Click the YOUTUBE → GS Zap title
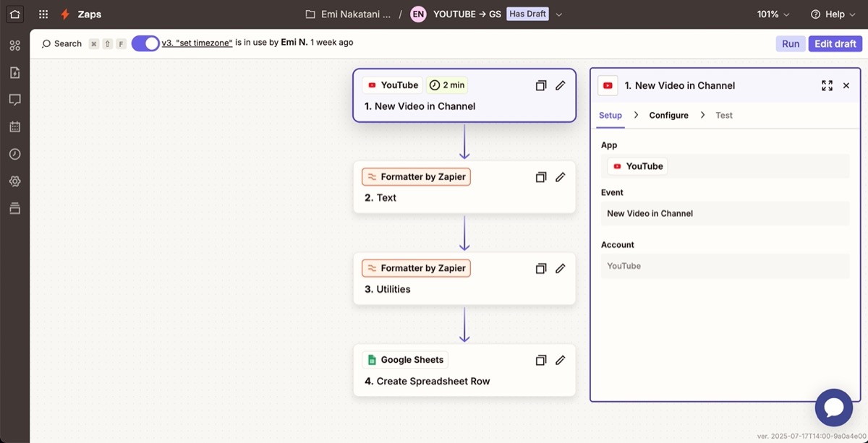This screenshot has width=868, height=443. (467, 14)
